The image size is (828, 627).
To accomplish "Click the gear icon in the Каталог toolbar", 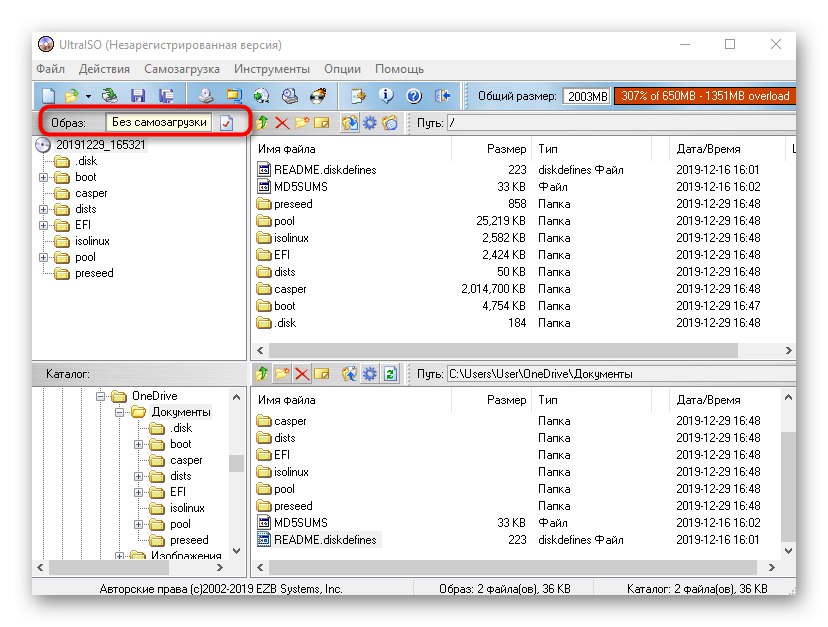I will click(370, 374).
